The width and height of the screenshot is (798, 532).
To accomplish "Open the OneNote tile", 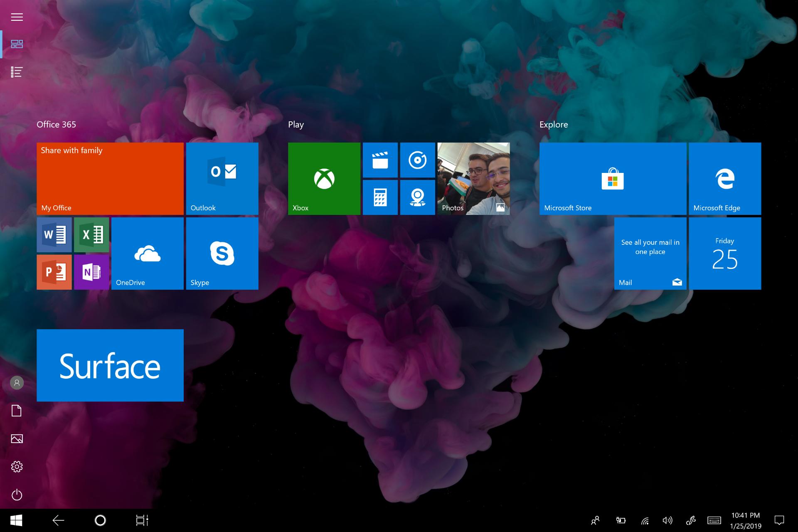I will coord(91,272).
